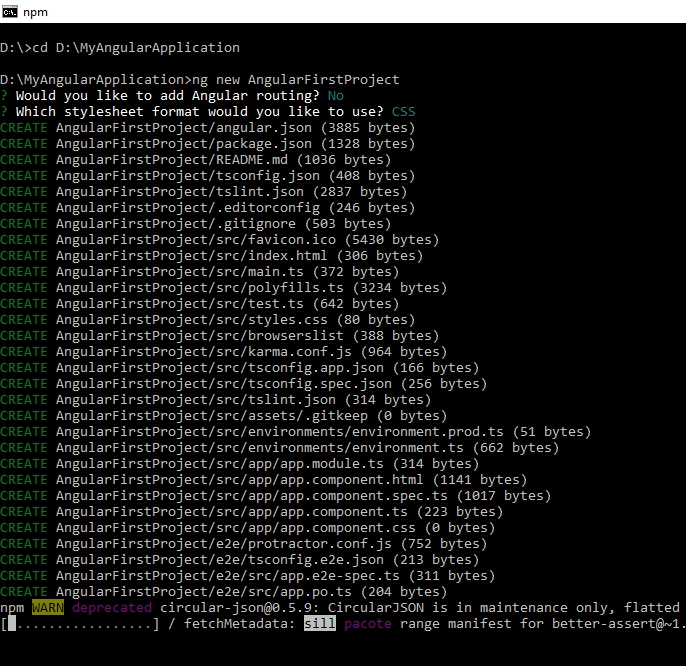Click the command prompt icon in title bar

point(10,12)
